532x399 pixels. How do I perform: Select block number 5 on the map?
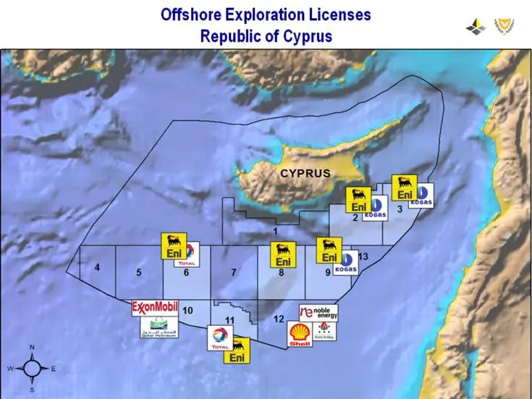coord(138,273)
